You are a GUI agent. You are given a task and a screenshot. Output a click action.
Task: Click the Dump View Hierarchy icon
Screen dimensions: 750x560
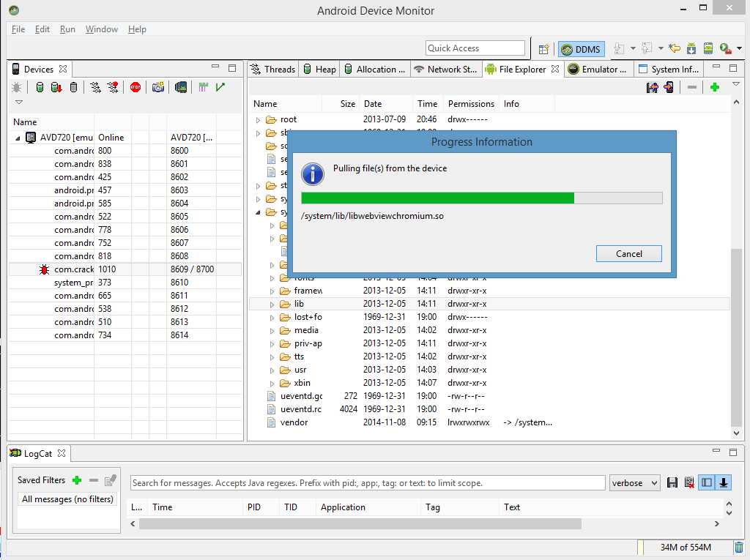[x=181, y=88]
